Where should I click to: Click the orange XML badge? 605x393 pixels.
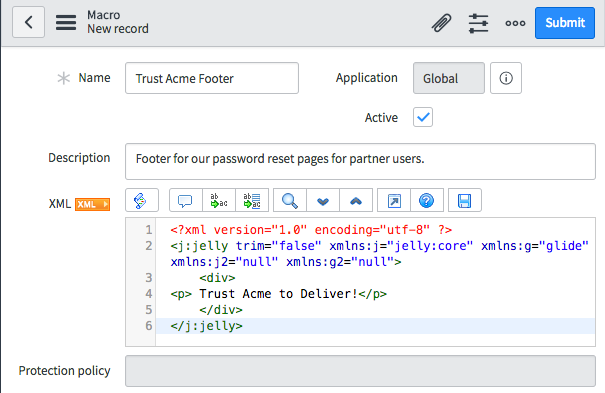point(92,204)
